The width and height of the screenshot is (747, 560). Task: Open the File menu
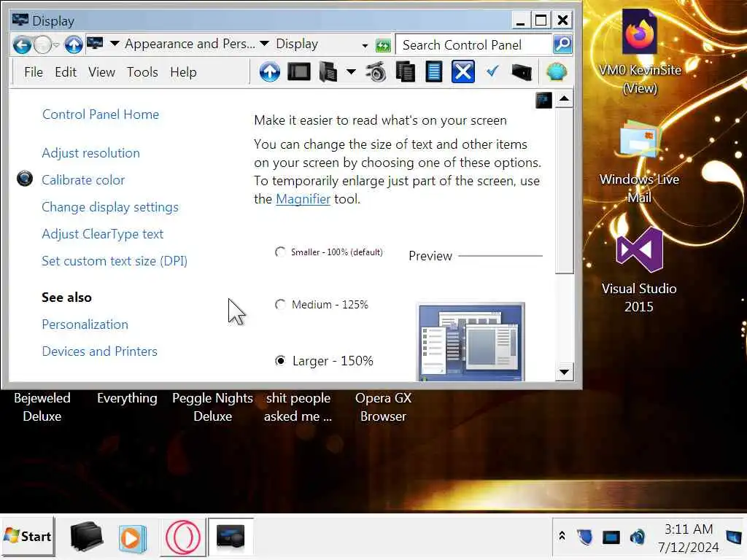point(34,72)
